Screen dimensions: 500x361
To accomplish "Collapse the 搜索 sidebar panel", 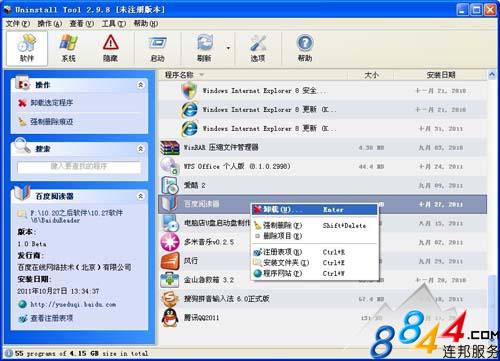I will tap(140, 149).
